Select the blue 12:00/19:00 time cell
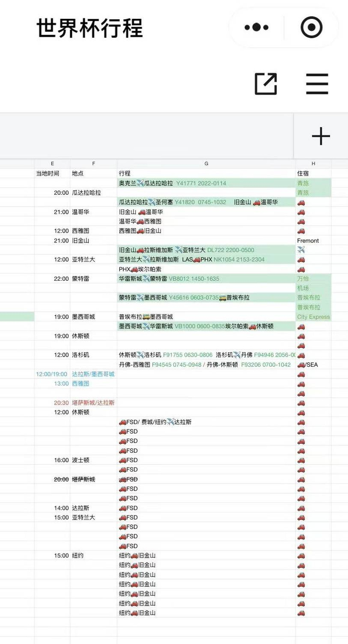This screenshot has height=644, width=348. (52, 374)
